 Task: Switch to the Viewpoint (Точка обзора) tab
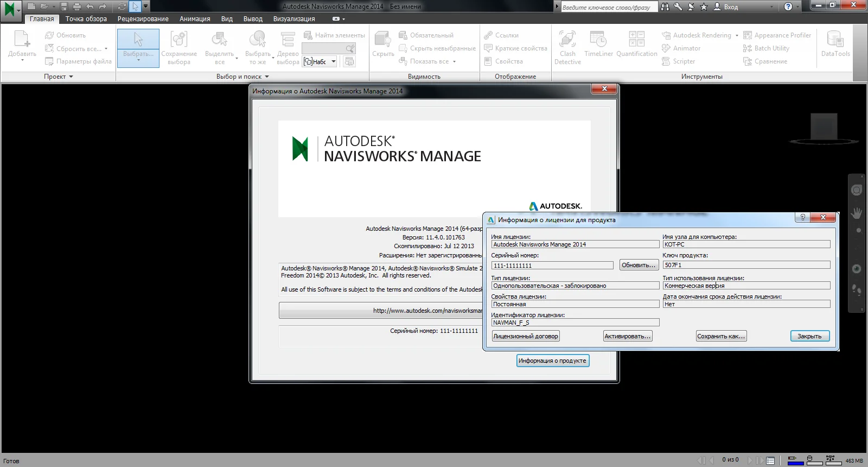point(86,18)
